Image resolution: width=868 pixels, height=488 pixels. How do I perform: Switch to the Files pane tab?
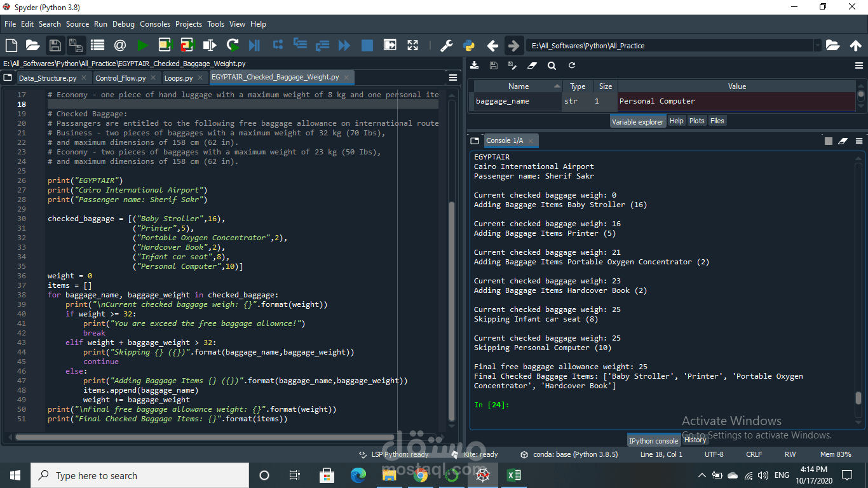tap(717, 121)
